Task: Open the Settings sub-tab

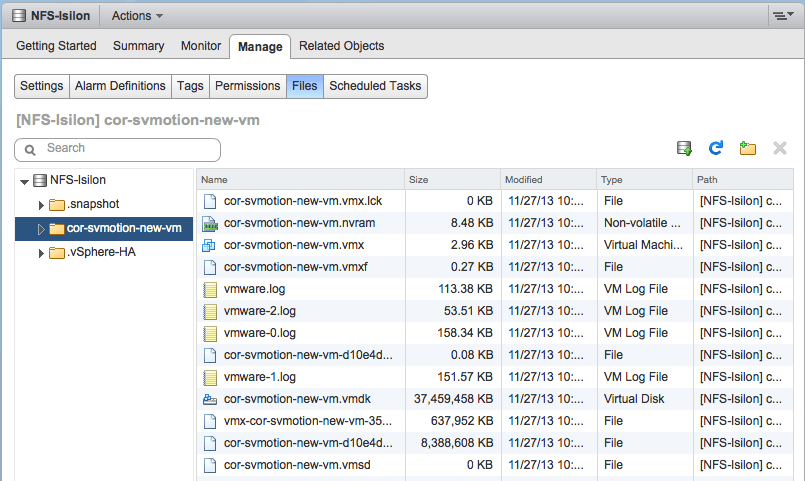Action: click(42, 86)
